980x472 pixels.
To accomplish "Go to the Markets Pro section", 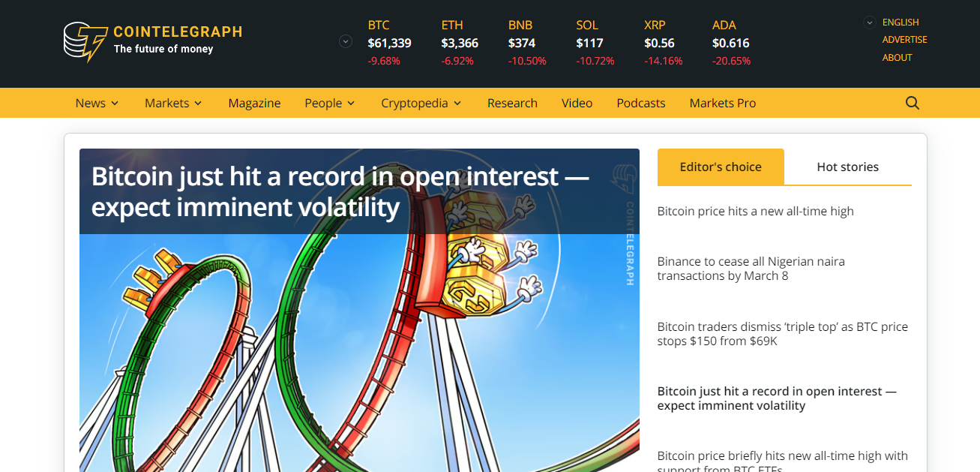I will click(x=723, y=103).
